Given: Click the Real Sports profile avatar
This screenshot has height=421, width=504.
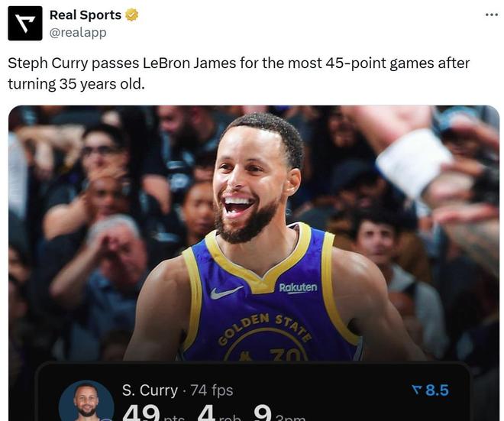Looking at the screenshot, I should point(24,23).
